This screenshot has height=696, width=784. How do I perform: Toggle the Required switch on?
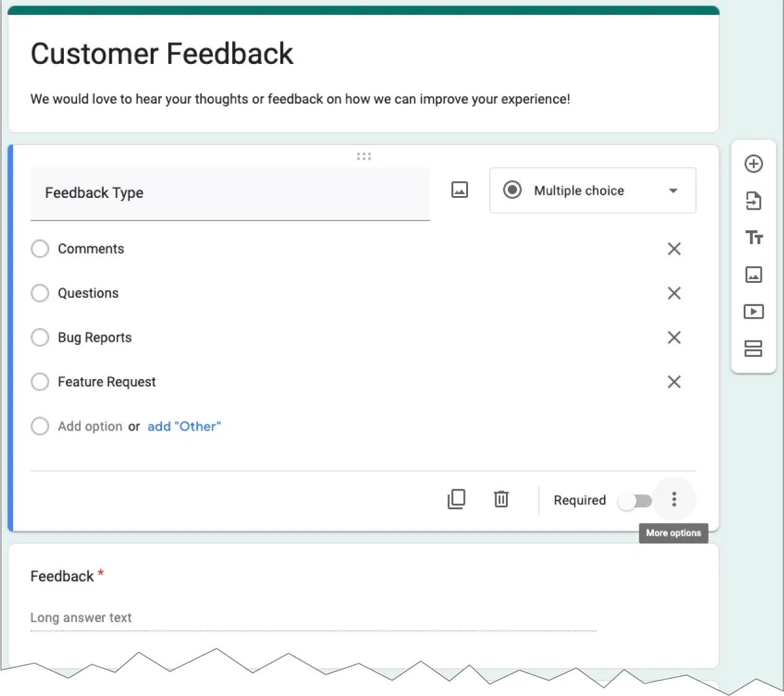(635, 501)
